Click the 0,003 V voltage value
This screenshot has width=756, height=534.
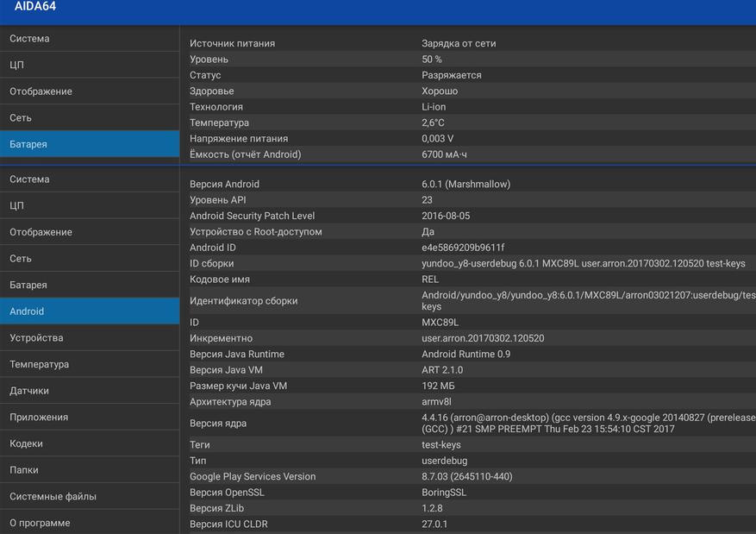click(437, 139)
